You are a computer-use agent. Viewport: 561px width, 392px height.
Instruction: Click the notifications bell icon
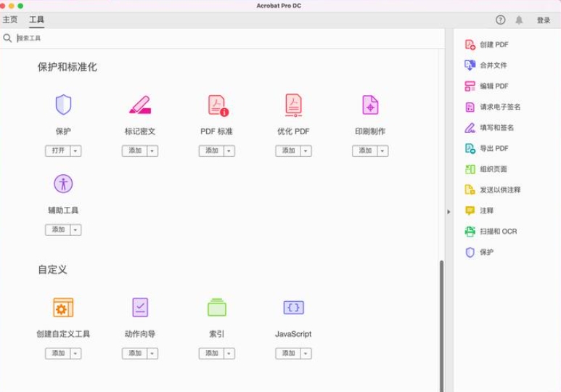coord(519,20)
